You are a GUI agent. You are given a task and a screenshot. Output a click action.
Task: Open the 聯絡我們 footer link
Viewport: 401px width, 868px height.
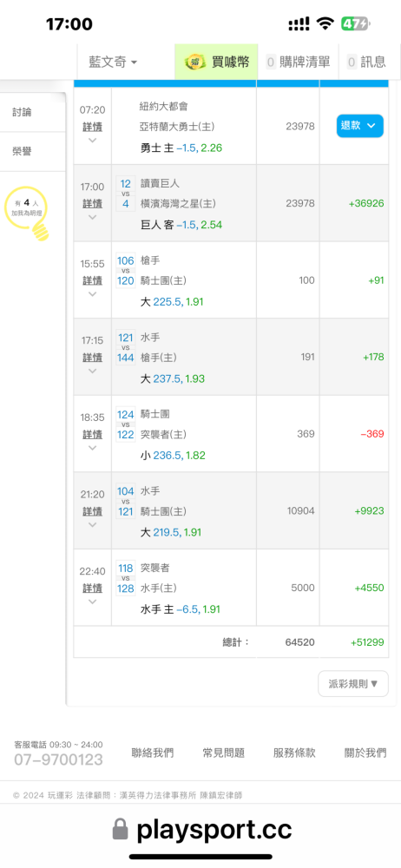point(152,753)
